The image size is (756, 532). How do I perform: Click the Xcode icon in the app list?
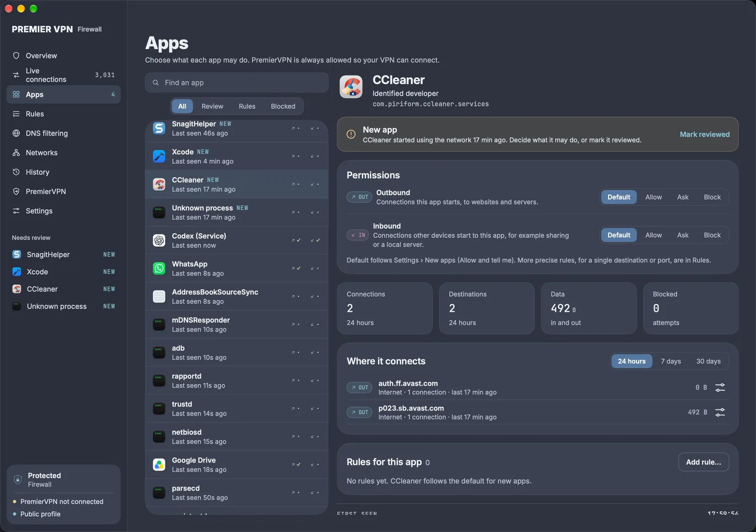coord(159,156)
